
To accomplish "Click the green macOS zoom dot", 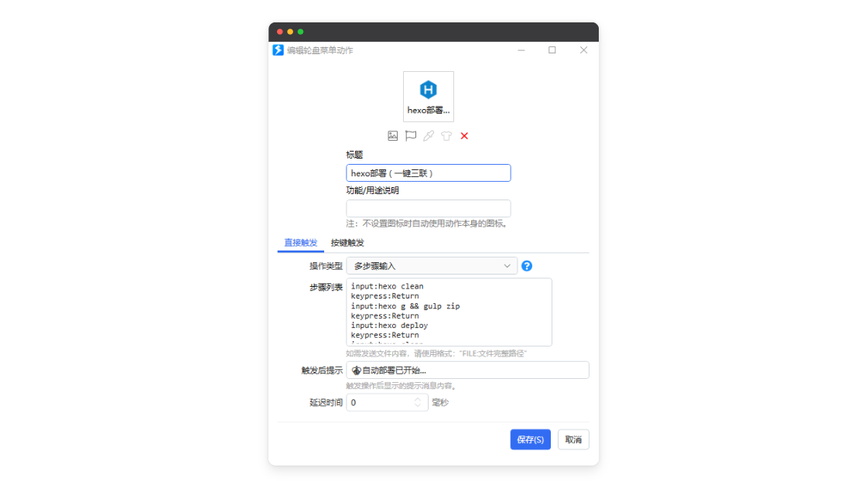I will 301,32.
